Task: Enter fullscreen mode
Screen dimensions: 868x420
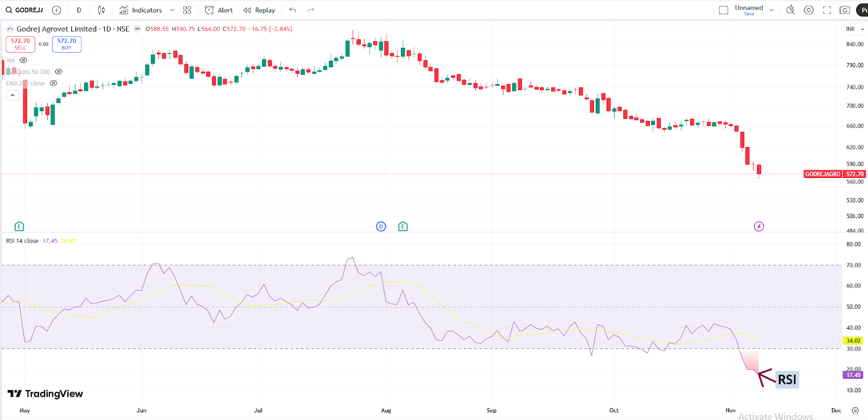Action: point(827,10)
